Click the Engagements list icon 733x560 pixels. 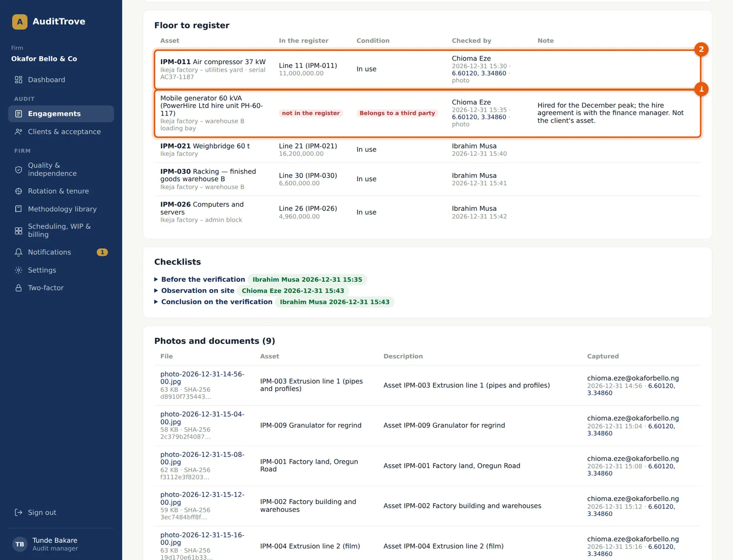tap(18, 114)
